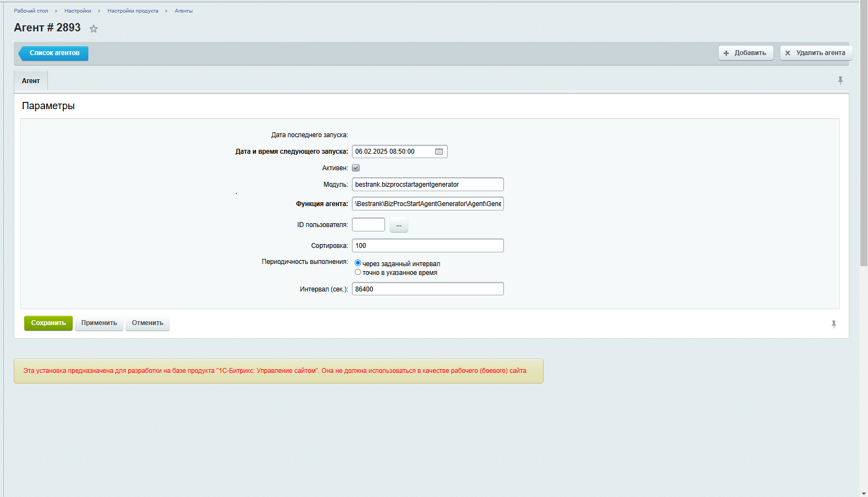
Task: Toggle the Активен checkbox
Action: [356, 168]
